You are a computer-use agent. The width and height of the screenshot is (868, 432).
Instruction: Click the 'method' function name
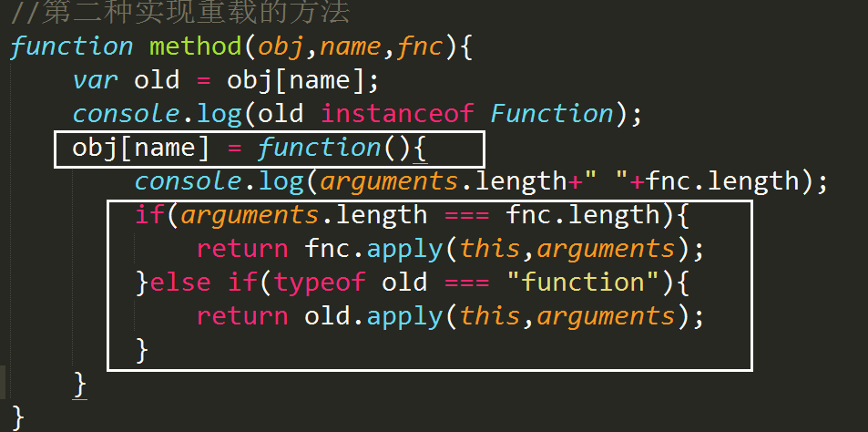(x=196, y=46)
